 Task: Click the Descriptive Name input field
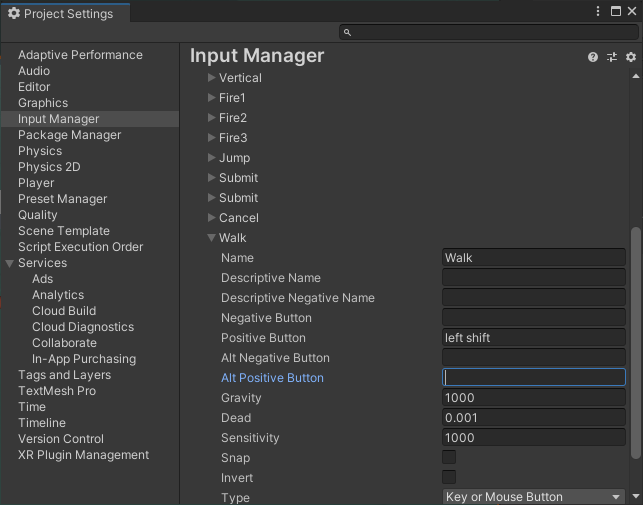[534, 278]
